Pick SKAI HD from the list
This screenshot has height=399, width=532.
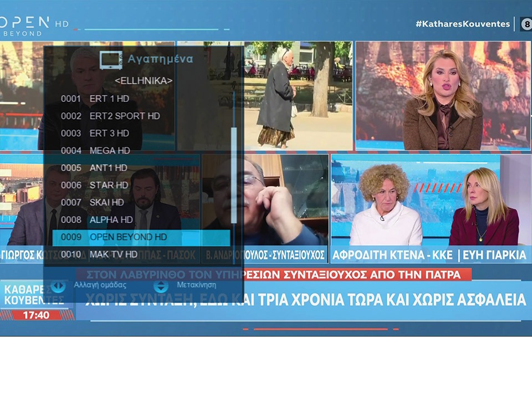click(106, 202)
